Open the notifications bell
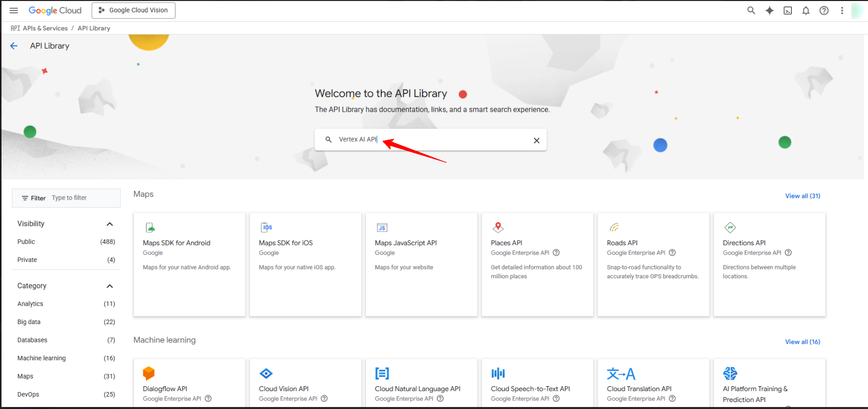Viewport: 868px width, 409px height. [805, 10]
